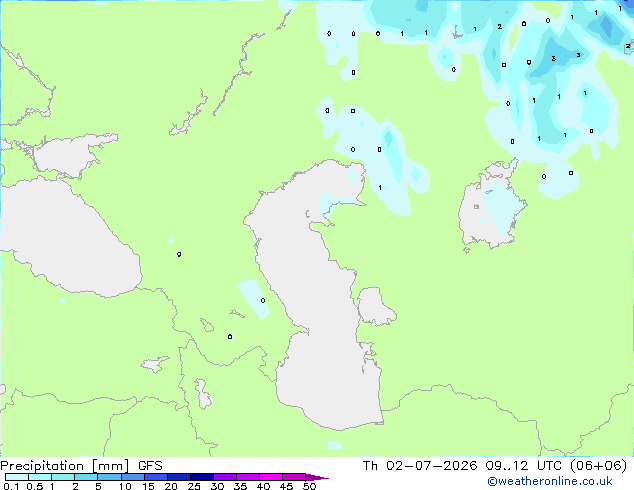Pick the 25–30 mm navy legend swatch

click(201, 477)
